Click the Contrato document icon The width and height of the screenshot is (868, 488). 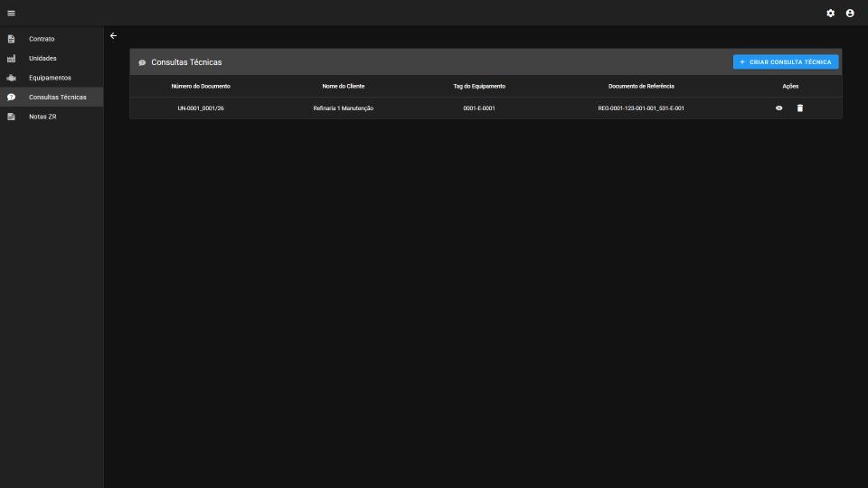click(x=11, y=39)
